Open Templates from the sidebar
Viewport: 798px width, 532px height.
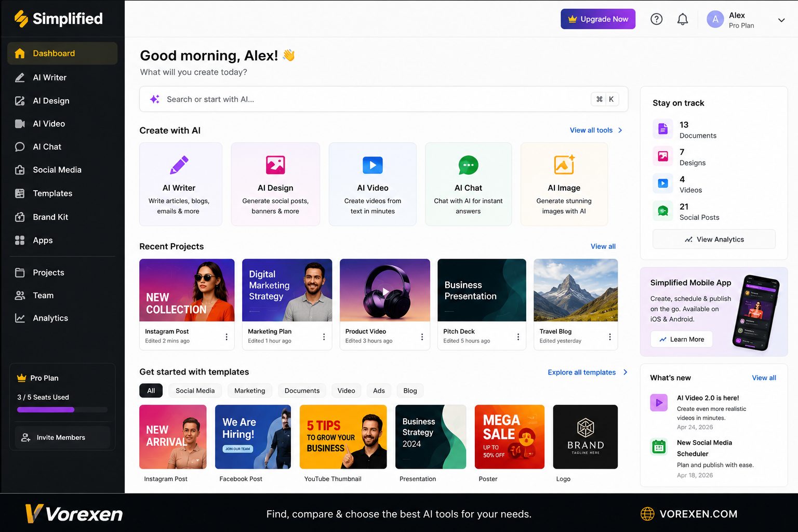pyautogui.click(x=62, y=193)
